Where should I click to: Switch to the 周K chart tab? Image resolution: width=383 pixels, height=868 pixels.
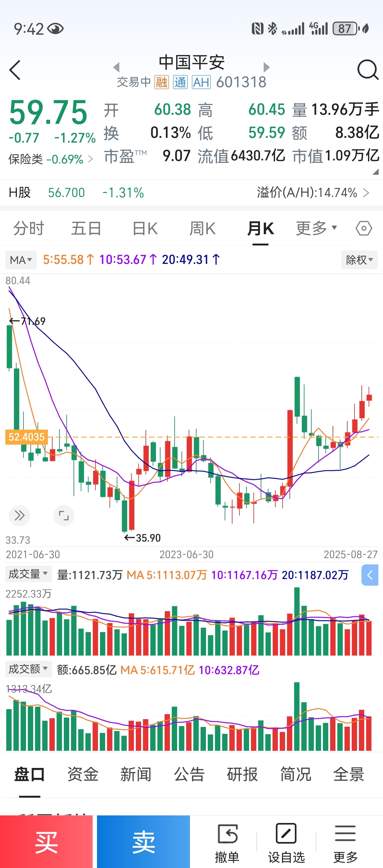point(202,229)
